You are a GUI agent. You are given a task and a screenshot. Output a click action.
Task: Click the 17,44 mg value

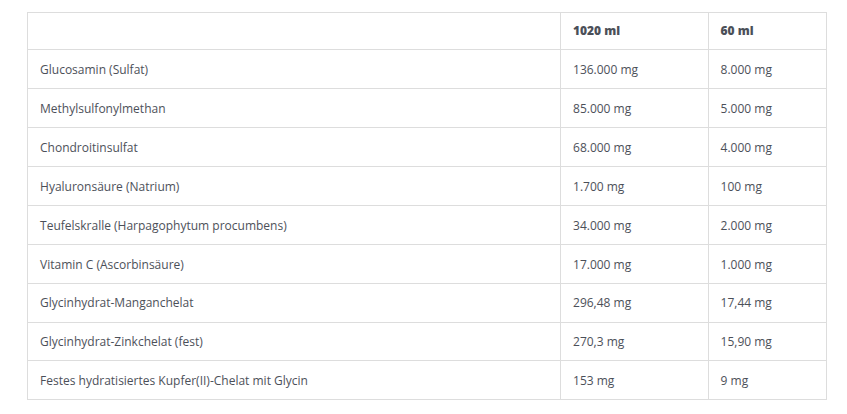(x=746, y=304)
